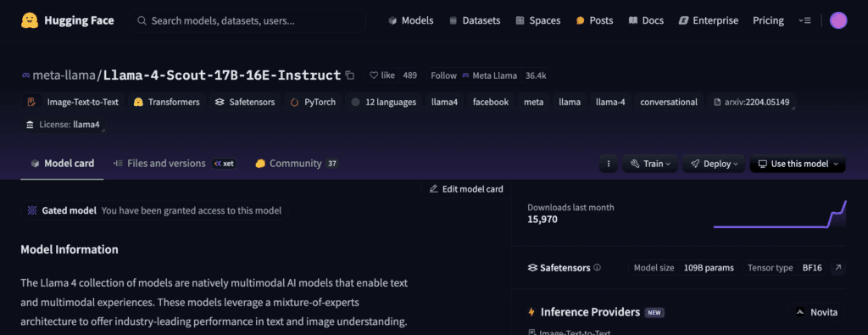868x335 pixels.
Task: Select the meta tag
Action: pyautogui.click(x=534, y=102)
